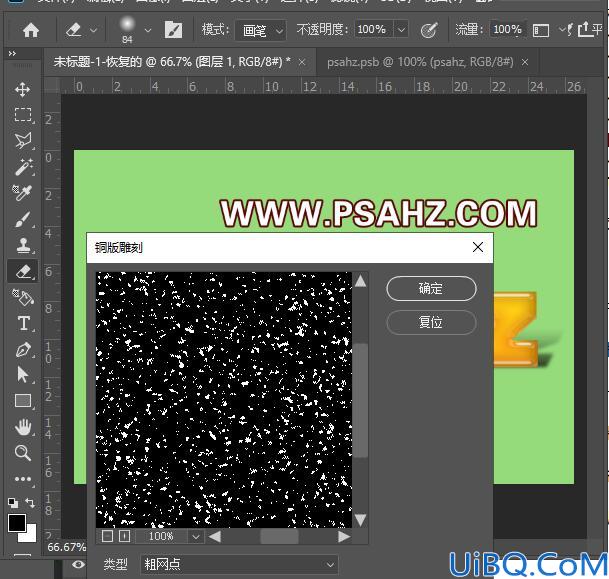Click the document zoom field 66.67%
Viewport: 609px width, 579px height.
(x=66, y=547)
